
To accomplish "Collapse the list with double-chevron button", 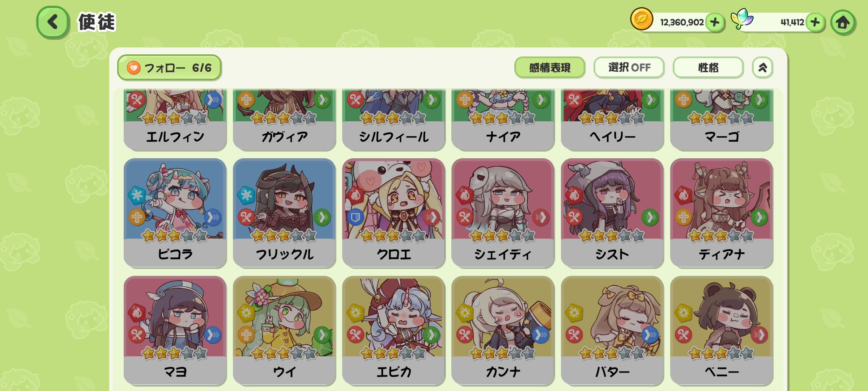I will 763,67.
